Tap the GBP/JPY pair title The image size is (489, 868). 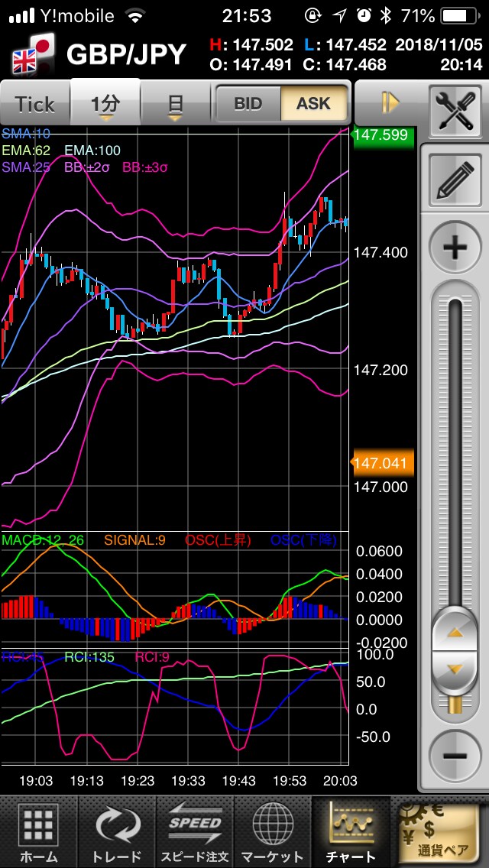[x=126, y=55]
